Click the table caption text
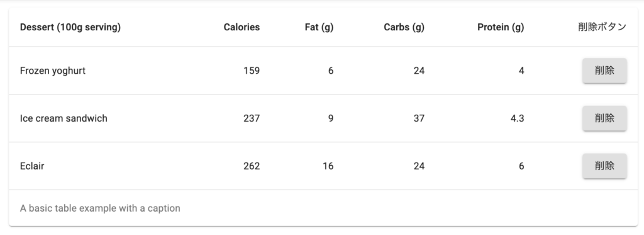Image resolution: width=644 pixels, height=235 pixels. pos(100,209)
